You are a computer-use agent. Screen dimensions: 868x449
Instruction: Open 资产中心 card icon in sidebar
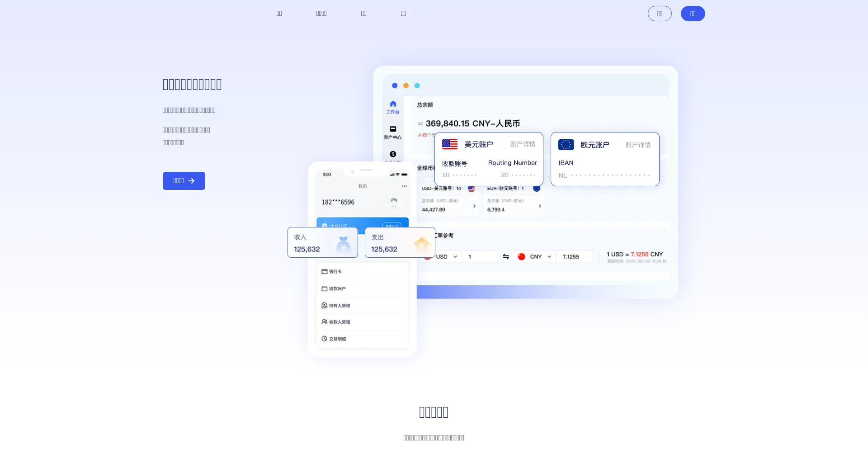[392, 129]
